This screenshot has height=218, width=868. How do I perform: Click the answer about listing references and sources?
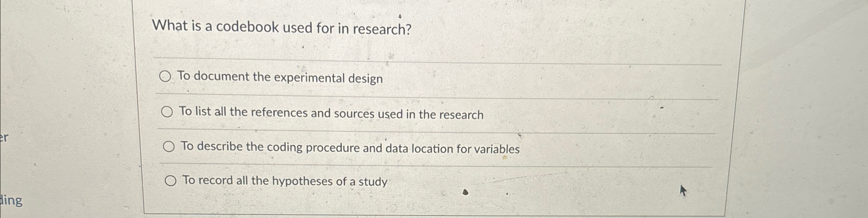(331, 114)
